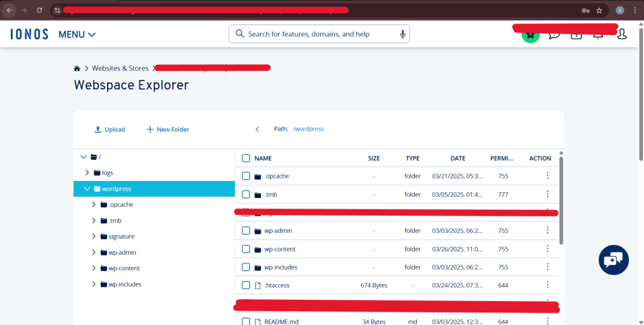This screenshot has width=644, height=325.
Task: Open the browser three-dot menu
Action: [x=635, y=10]
